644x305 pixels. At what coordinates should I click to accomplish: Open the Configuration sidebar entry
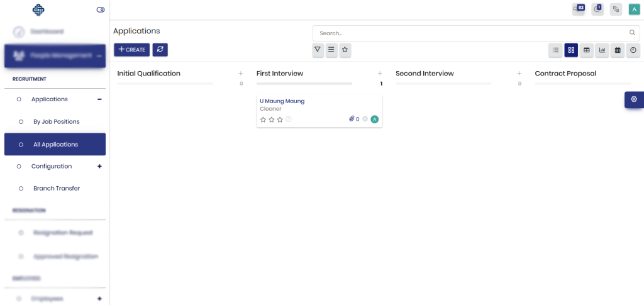click(52, 166)
